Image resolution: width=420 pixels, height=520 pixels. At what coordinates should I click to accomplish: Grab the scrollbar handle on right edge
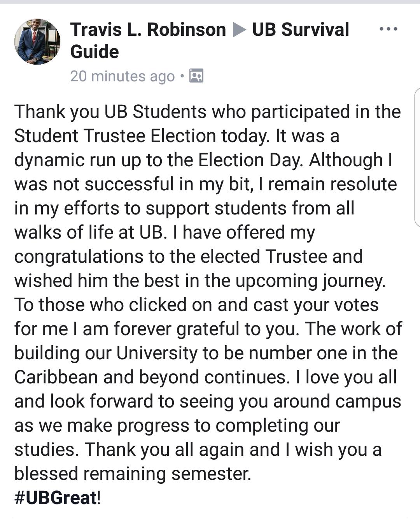pos(417,158)
